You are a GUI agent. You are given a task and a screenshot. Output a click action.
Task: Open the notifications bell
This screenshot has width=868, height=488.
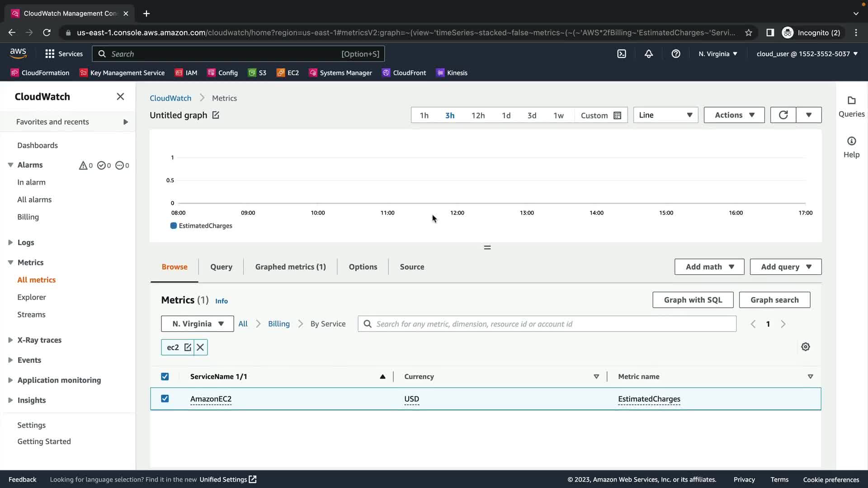[x=649, y=54]
